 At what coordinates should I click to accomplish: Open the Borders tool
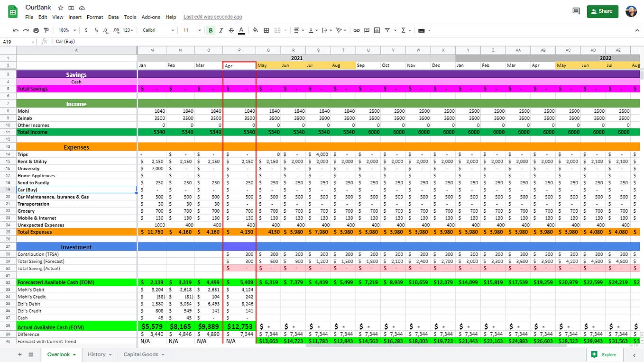click(267, 30)
